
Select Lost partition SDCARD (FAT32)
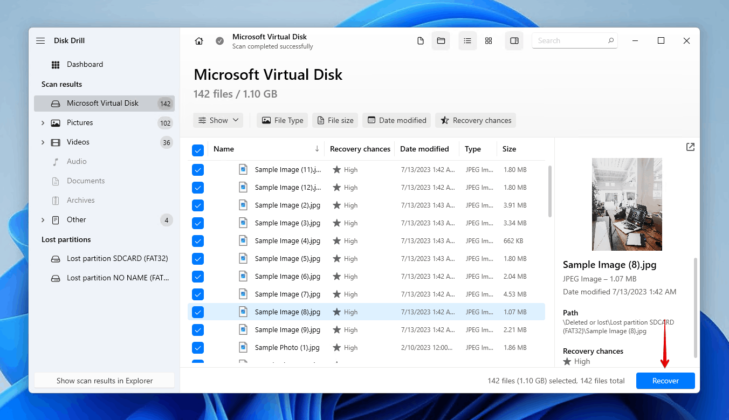tap(110, 259)
